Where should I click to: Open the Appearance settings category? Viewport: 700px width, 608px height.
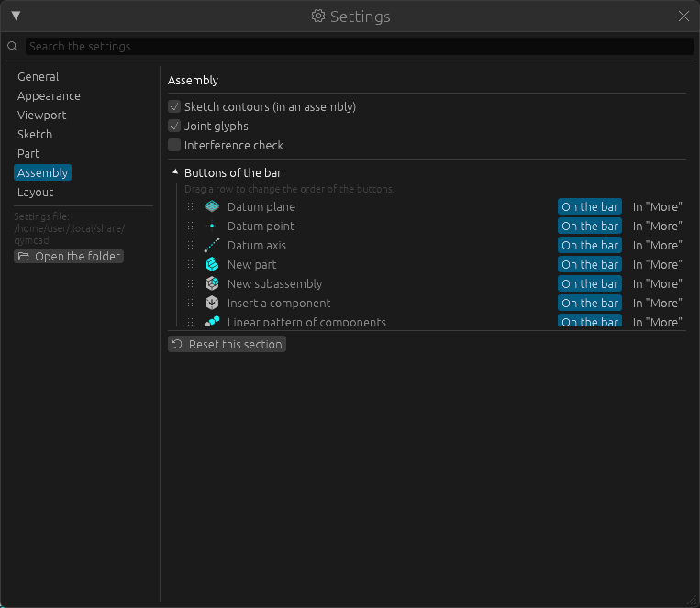click(49, 95)
